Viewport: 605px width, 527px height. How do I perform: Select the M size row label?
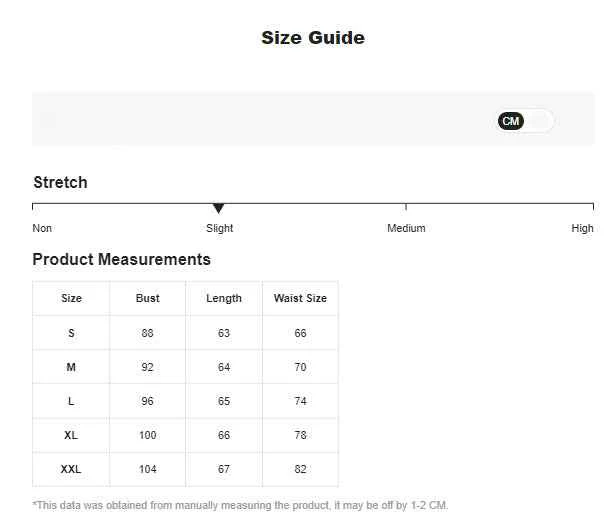click(x=71, y=367)
